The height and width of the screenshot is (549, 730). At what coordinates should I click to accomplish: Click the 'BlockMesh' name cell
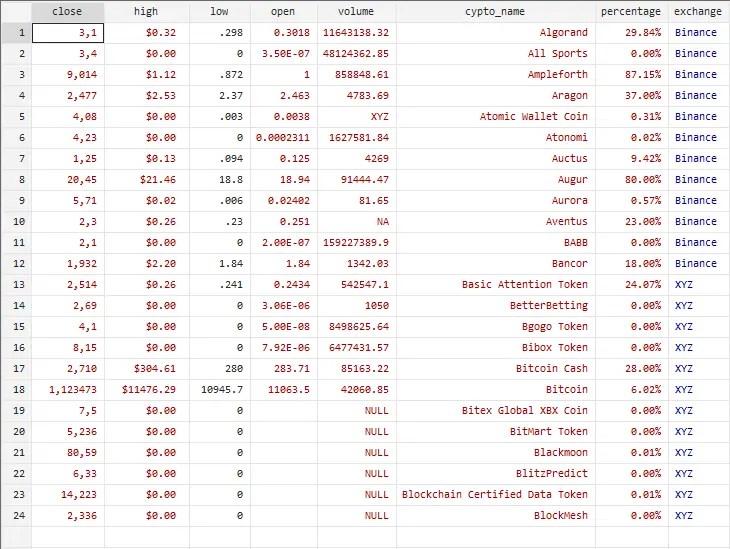(x=496, y=515)
